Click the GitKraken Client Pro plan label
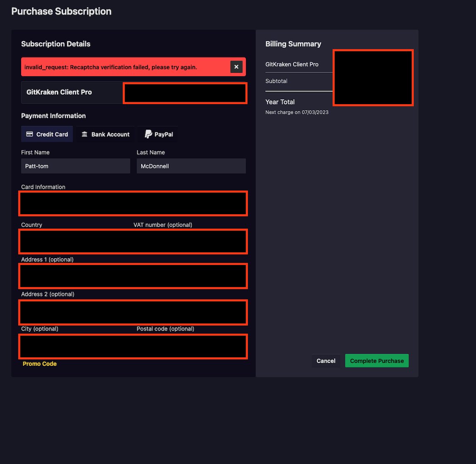This screenshot has width=476, height=464. pyautogui.click(x=59, y=92)
